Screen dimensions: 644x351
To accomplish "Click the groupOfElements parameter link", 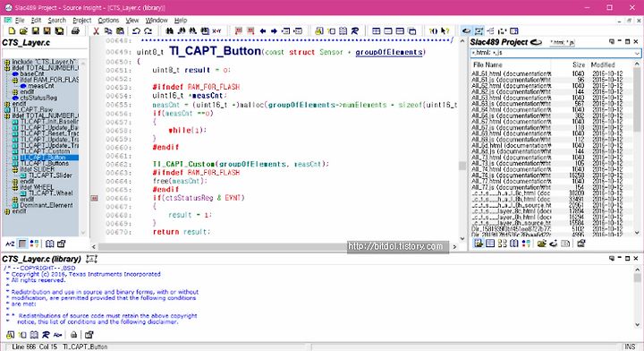I will tap(388, 52).
